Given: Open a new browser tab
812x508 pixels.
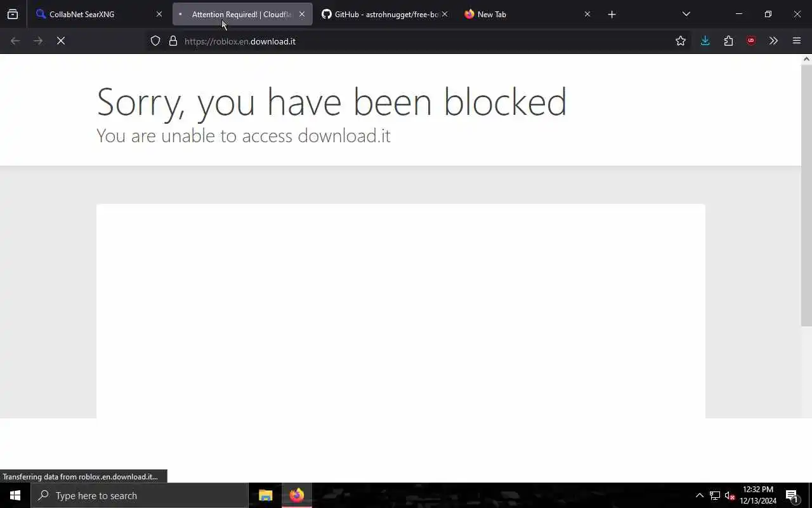Looking at the screenshot, I should (612, 14).
